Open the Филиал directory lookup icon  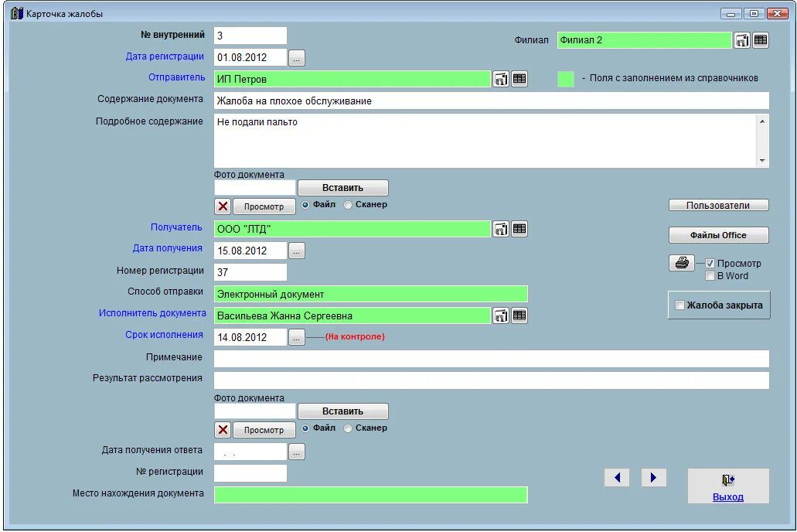click(x=741, y=40)
